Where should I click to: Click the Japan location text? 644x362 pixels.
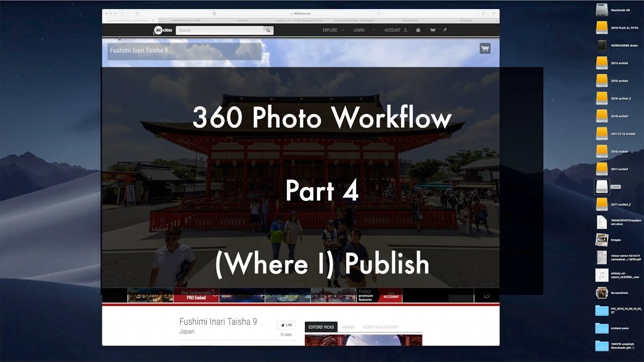pos(187,332)
